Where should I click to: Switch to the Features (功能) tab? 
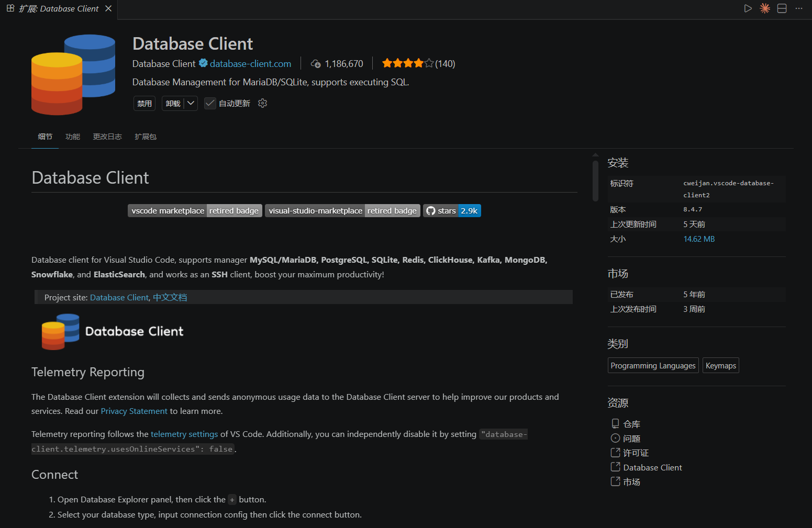coord(73,137)
